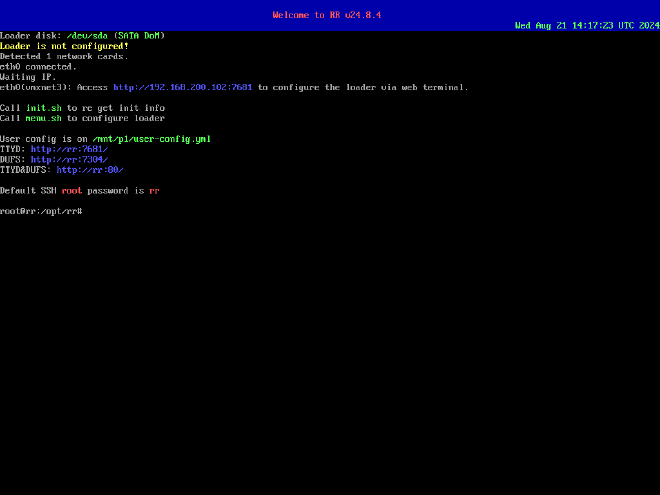The width and height of the screenshot is (660, 495).
Task: Click the 'Waiting IP.' status line
Action: click(x=28, y=77)
